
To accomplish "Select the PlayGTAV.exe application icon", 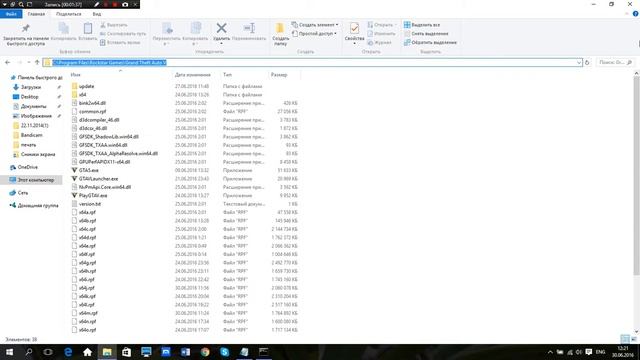I will (x=74, y=196).
